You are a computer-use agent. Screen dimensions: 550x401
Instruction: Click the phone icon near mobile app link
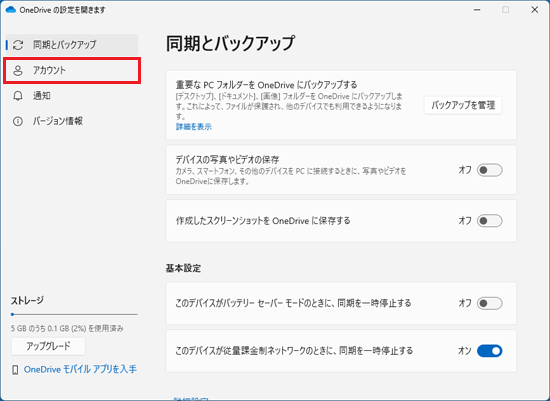[15, 369]
